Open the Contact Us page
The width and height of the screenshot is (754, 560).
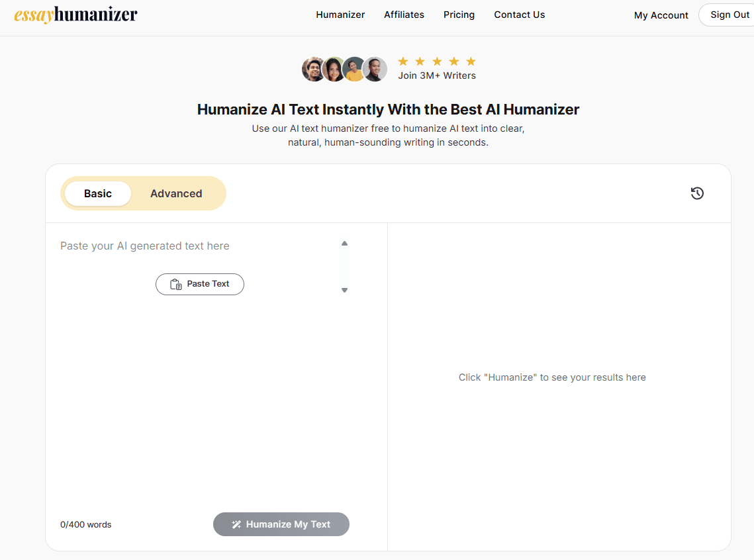[x=520, y=15]
